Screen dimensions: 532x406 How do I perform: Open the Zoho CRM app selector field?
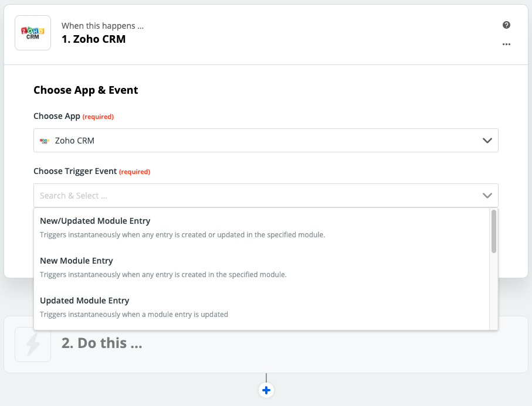266,140
